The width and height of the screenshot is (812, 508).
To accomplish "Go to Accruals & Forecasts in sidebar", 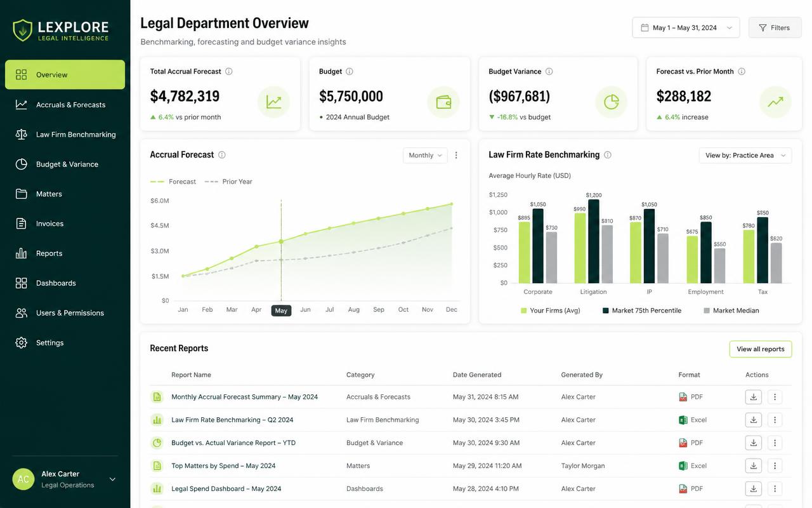I will tap(65, 104).
